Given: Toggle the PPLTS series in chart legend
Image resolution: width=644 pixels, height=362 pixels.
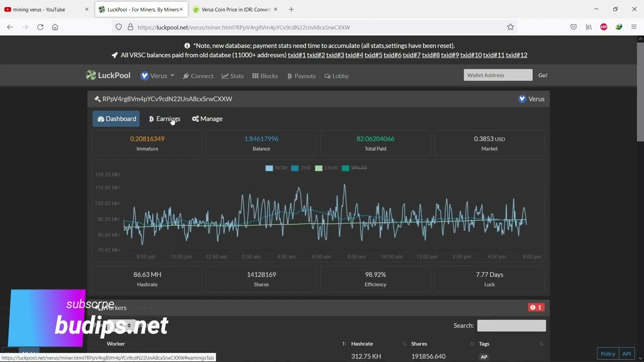Looking at the screenshot, I should [x=354, y=168].
